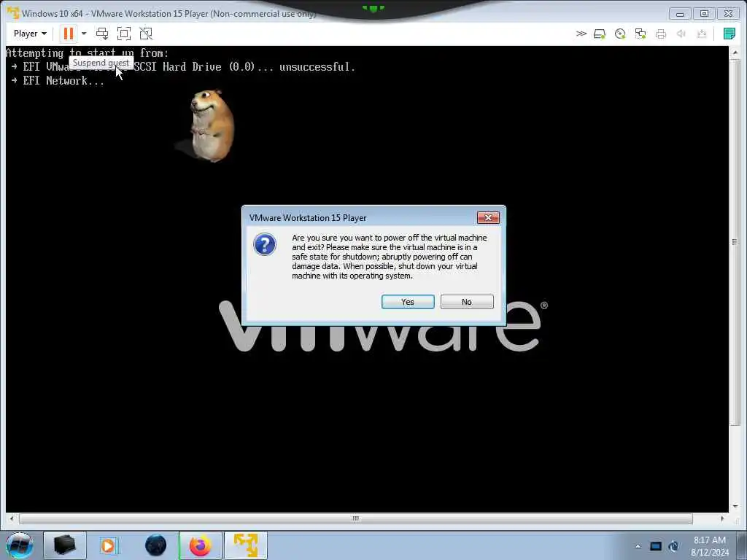This screenshot has height=560, width=747.
Task: Click the sound card device icon
Action: [681, 34]
